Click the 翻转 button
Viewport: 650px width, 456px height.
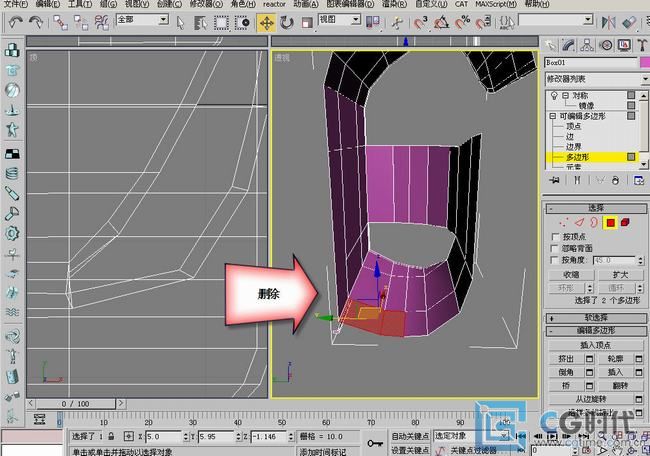pyautogui.click(x=620, y=386)
